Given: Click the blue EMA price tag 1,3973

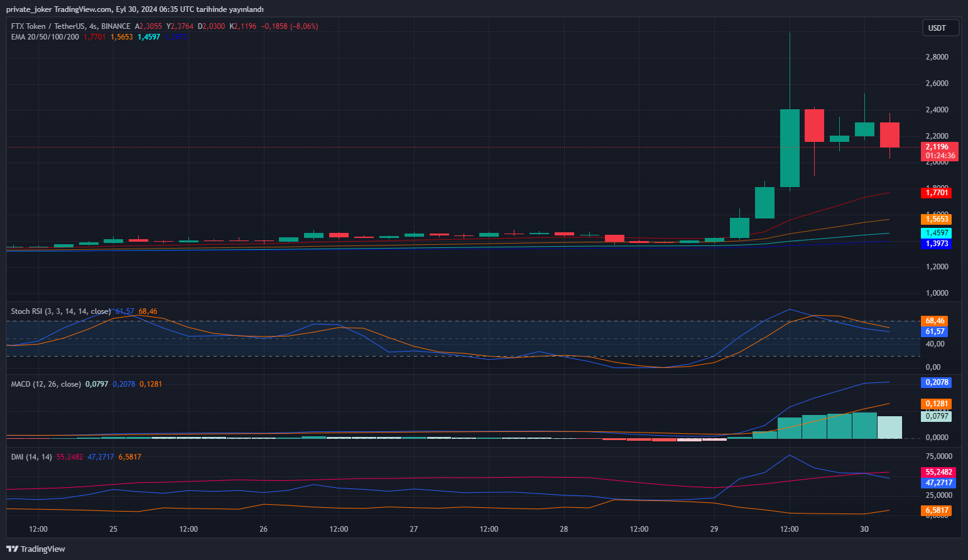Looking at the screenshot, I should (936, 244).
